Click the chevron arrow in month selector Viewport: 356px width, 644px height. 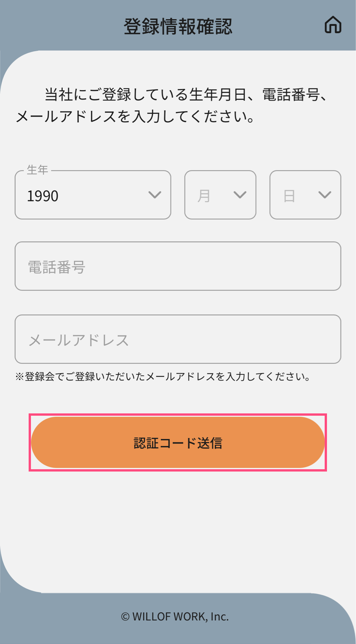pos(240,195)
